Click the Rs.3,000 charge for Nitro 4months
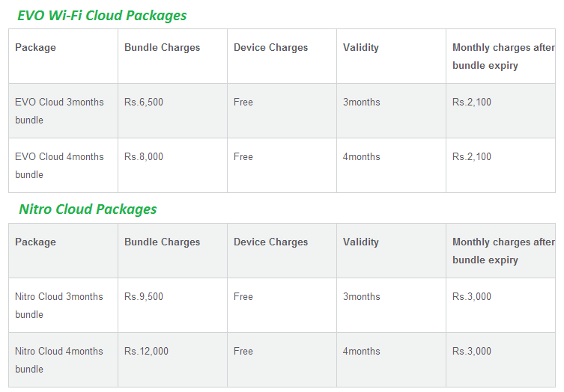This screenshot has width=564, height=392. 472,352
